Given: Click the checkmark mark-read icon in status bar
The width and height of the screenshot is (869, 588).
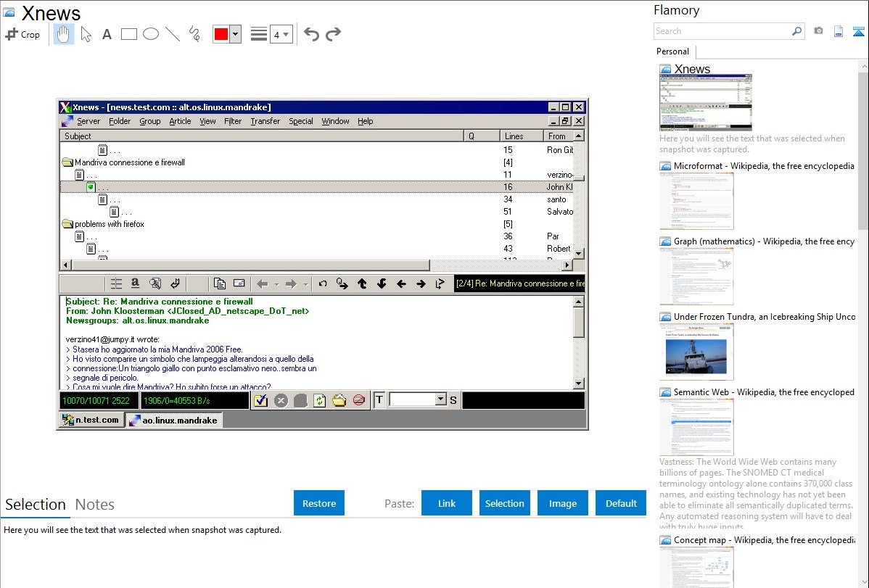Looking at the screenshot, I should pyautogui.click(x=261, y=400).
